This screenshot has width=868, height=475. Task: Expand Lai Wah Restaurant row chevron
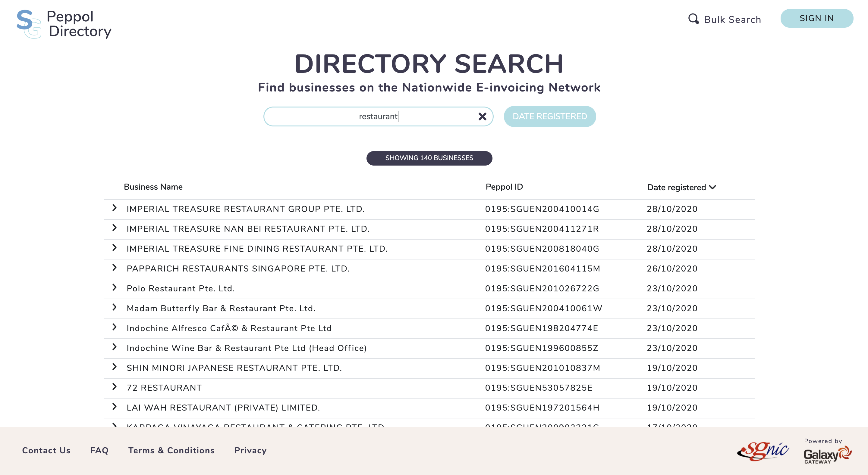click(x=115, y=407)
